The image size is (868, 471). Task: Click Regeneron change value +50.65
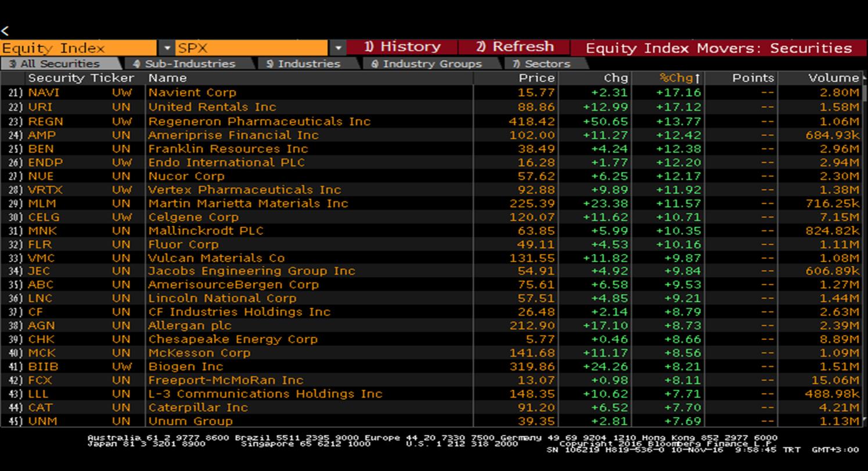(606, 121)
